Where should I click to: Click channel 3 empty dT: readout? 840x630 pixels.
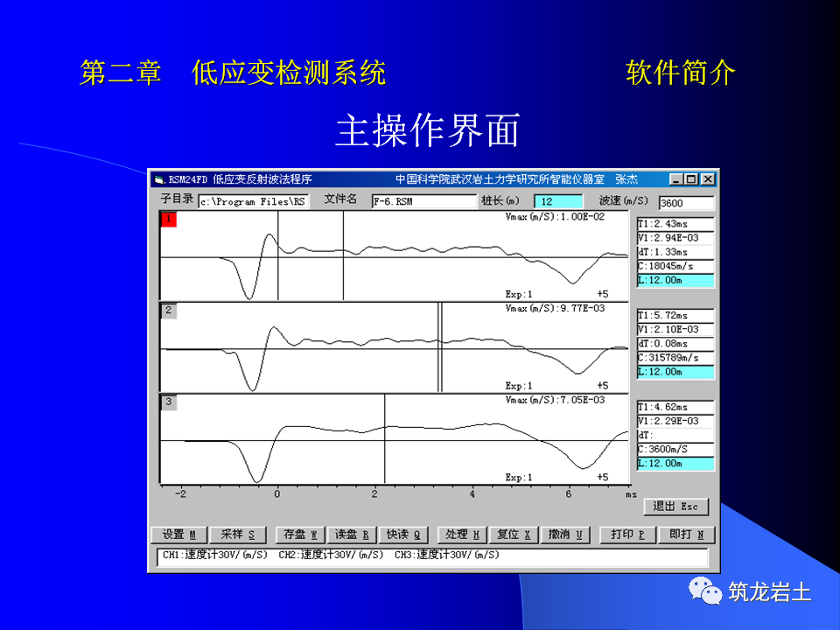coord(675,435)
